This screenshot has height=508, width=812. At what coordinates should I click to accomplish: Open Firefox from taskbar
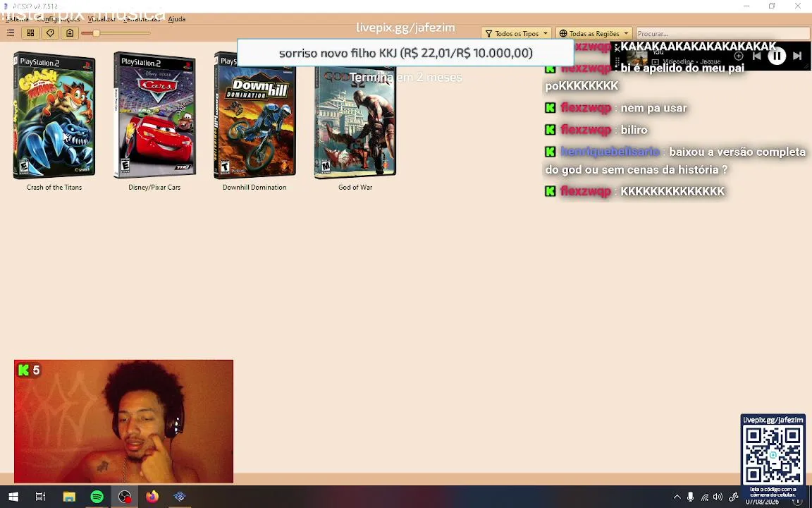pyautogui.click(x=152, y=497)
